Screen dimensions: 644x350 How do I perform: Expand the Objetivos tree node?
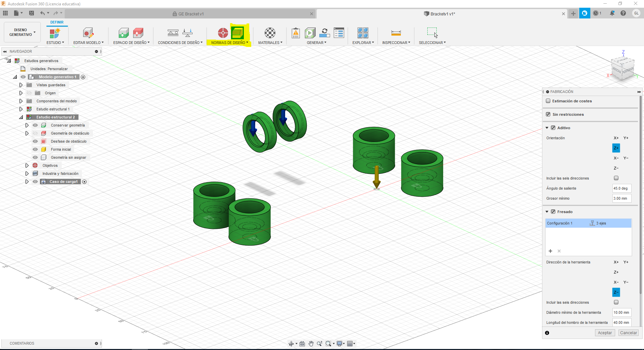coord(27,165)
